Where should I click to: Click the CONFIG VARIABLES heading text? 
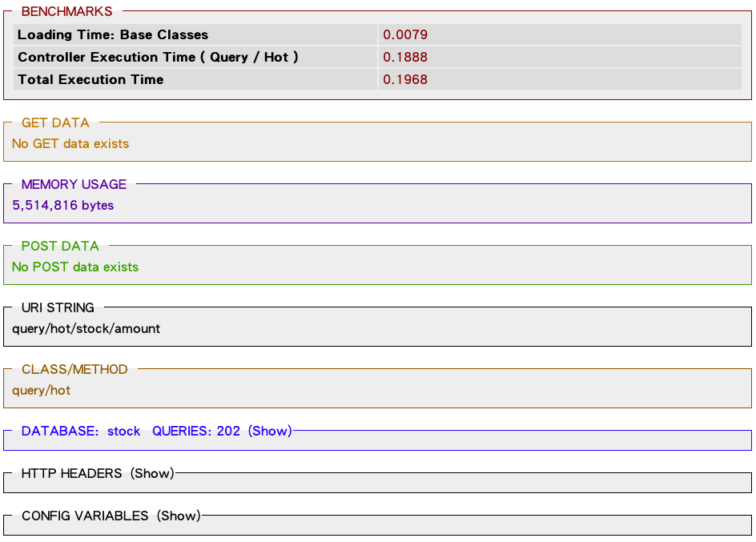85,516
